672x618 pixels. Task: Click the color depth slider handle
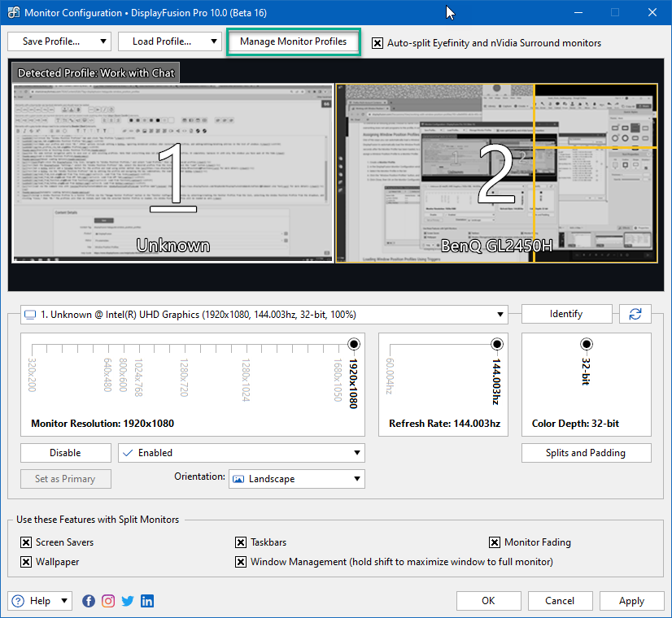point(587,344)
